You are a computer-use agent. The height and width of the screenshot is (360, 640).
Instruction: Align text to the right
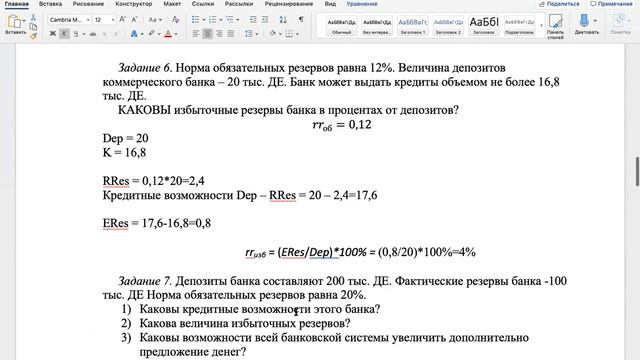click(219, 34)
